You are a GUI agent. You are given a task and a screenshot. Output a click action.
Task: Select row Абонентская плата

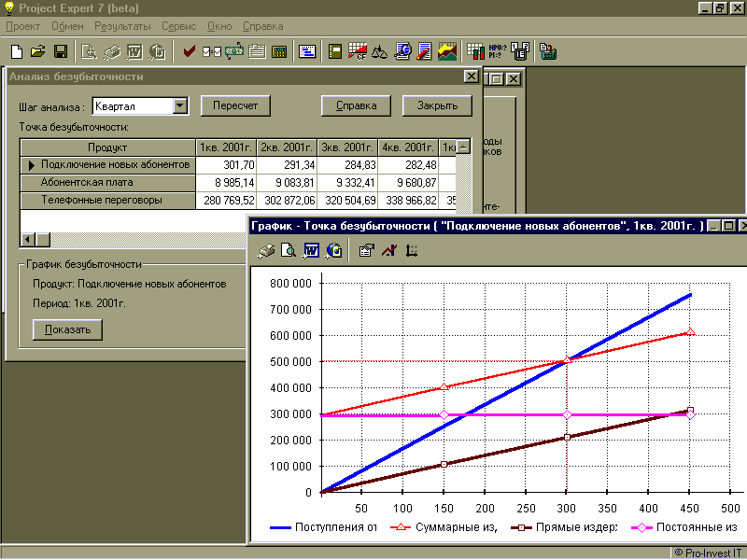tap(107, 182)
